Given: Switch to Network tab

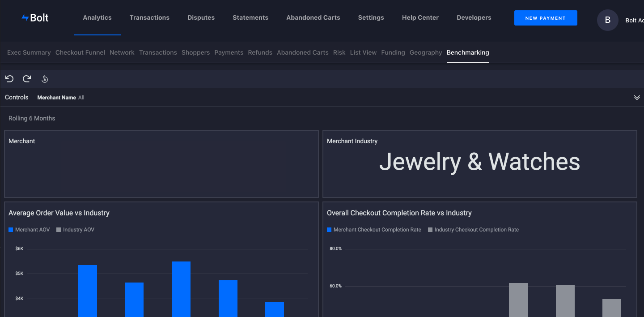Looking at the screenshot, I should pos(122,52).
